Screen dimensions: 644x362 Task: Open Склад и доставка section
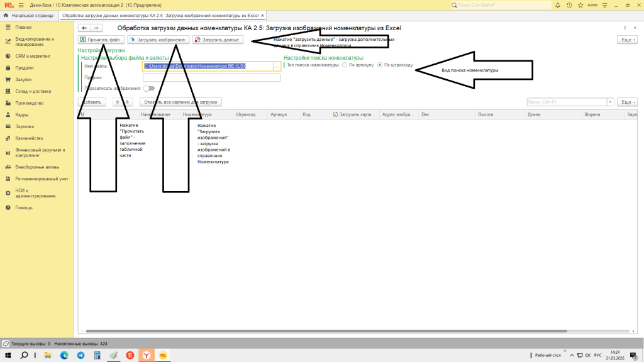point(33,92)
